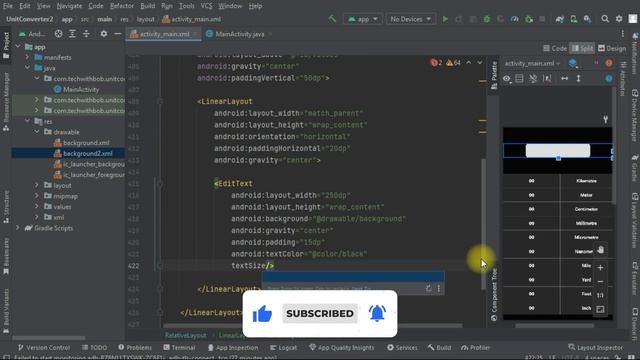Open the No Devices dropdown

point(410,19)
